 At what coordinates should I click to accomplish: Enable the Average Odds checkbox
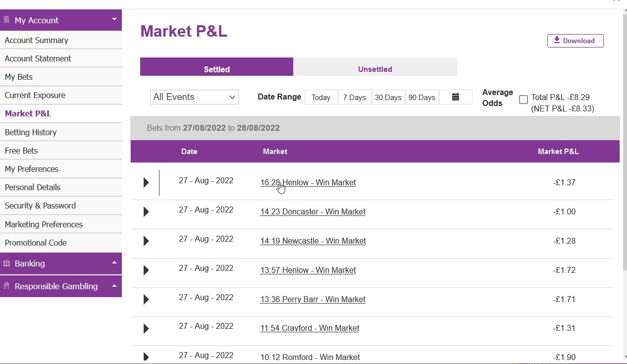click(523, 100)
